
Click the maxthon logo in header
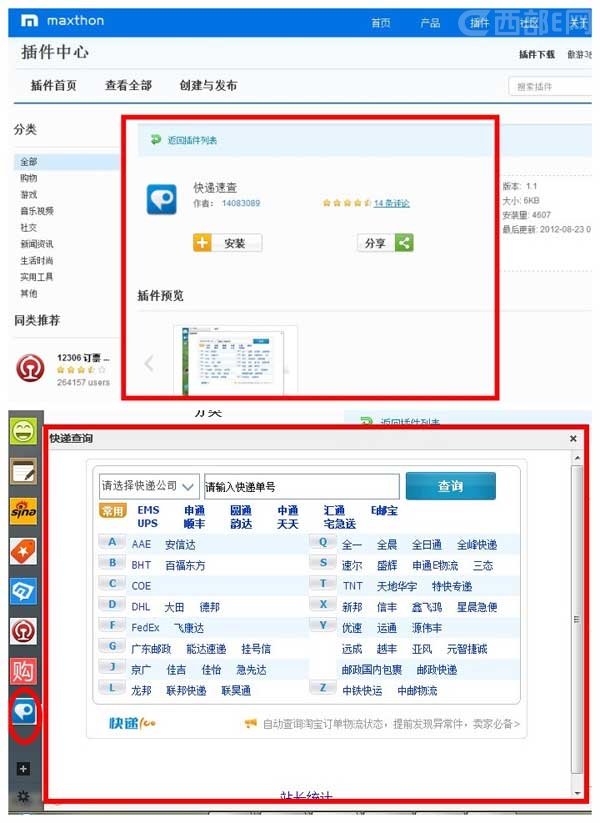[62, 21]
